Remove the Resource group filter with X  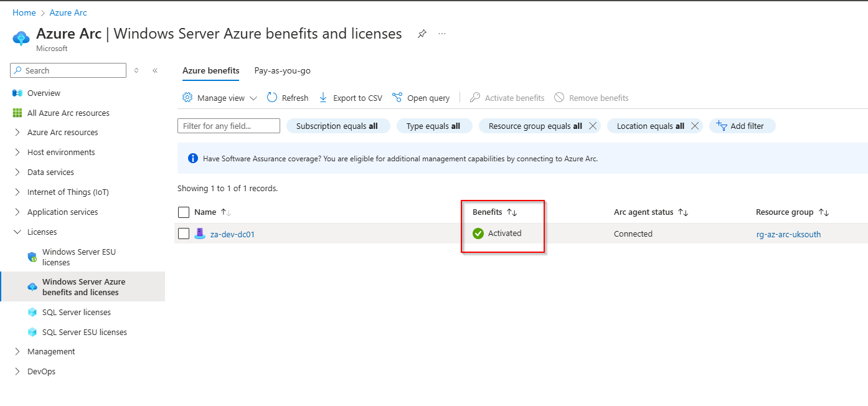point(593,126)
